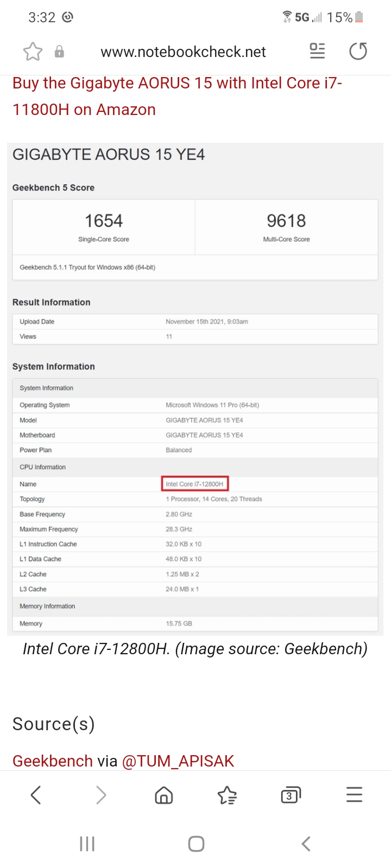Tap the bookmark star in address bar
The width and height of the screenshot is (391, 868).
(33, 52)
